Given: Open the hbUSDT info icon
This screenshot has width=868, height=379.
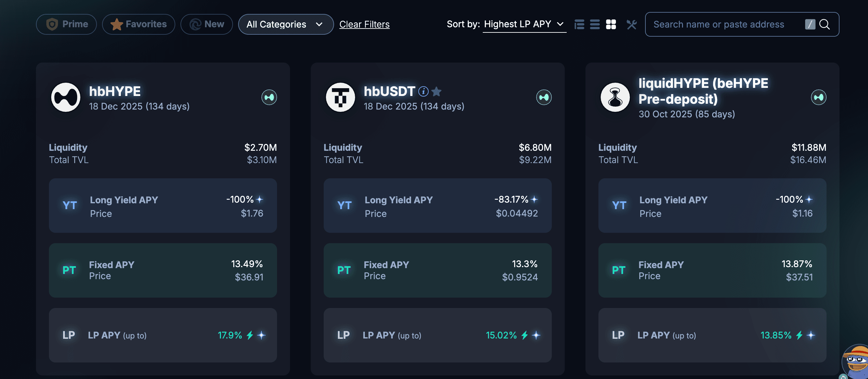Looking at the screenshot, I should click(x=423, y=91).
